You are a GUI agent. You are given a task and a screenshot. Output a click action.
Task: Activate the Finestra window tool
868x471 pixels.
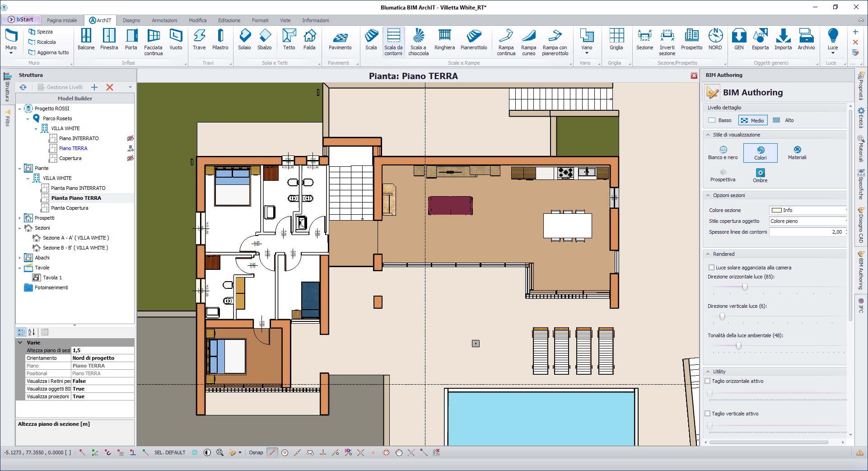tap(109, 40)
